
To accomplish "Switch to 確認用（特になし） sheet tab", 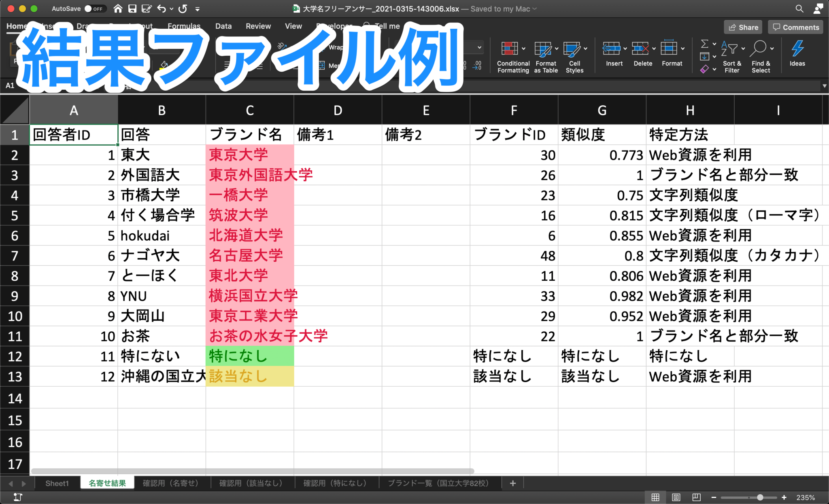I will tap(337, 483).
